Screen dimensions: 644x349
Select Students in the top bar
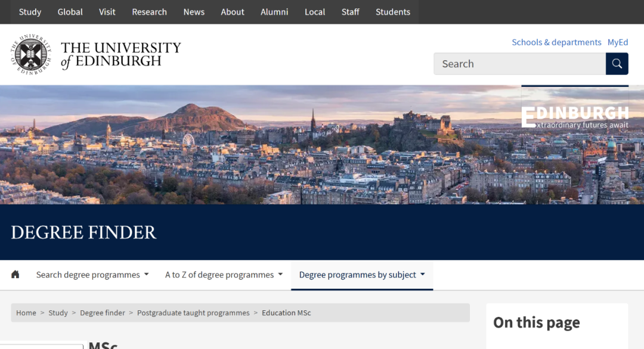392,12
